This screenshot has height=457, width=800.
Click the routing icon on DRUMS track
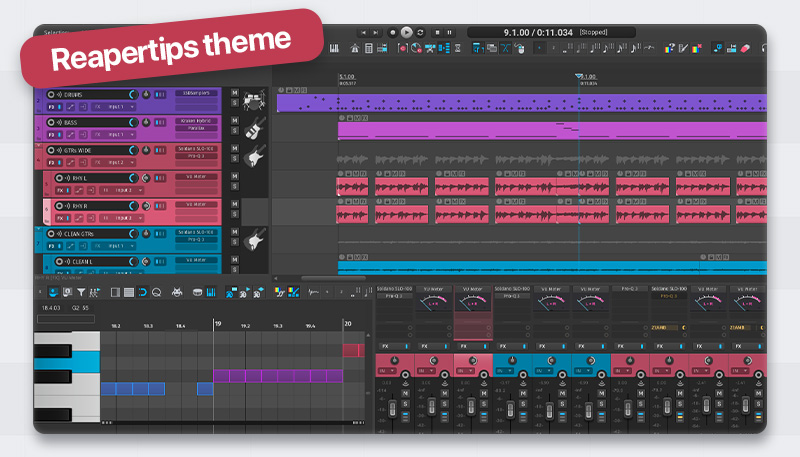pos(83,107)
